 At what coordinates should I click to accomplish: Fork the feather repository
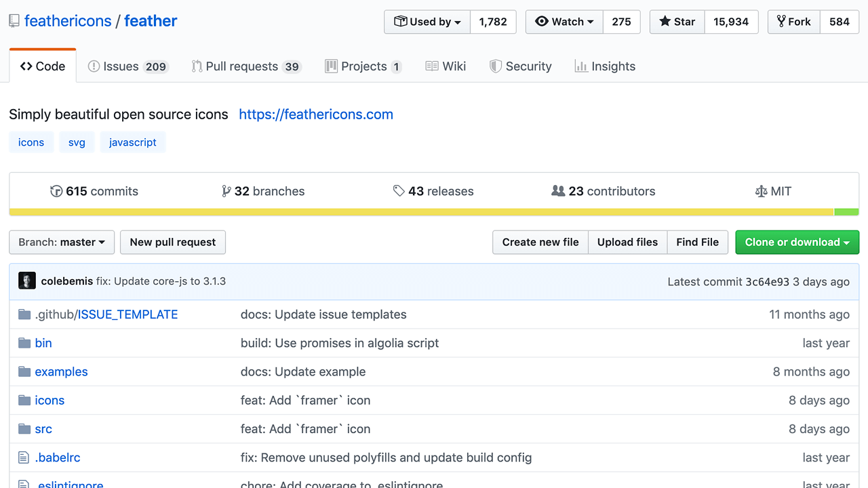pyautogui.click(x=793, y=22)
